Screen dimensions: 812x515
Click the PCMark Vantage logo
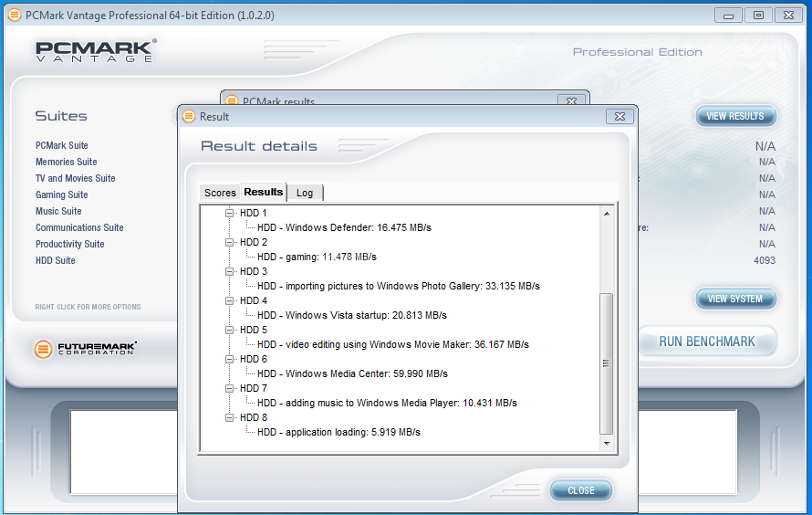(95, 51)
